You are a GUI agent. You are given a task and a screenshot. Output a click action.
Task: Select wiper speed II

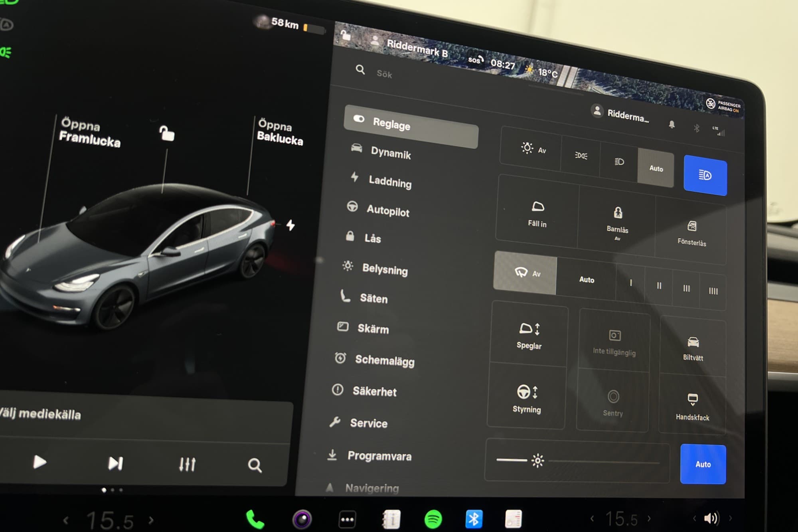[659, 286]
